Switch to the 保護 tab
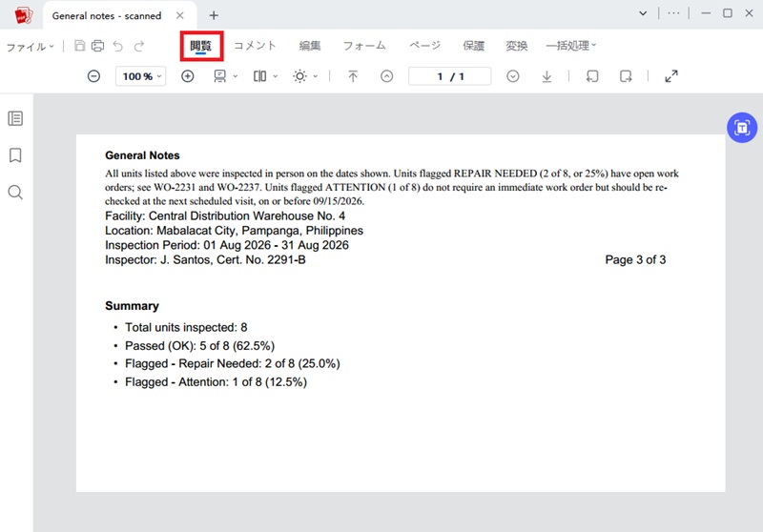Viewport: 763px width, 532px height. 473,46
